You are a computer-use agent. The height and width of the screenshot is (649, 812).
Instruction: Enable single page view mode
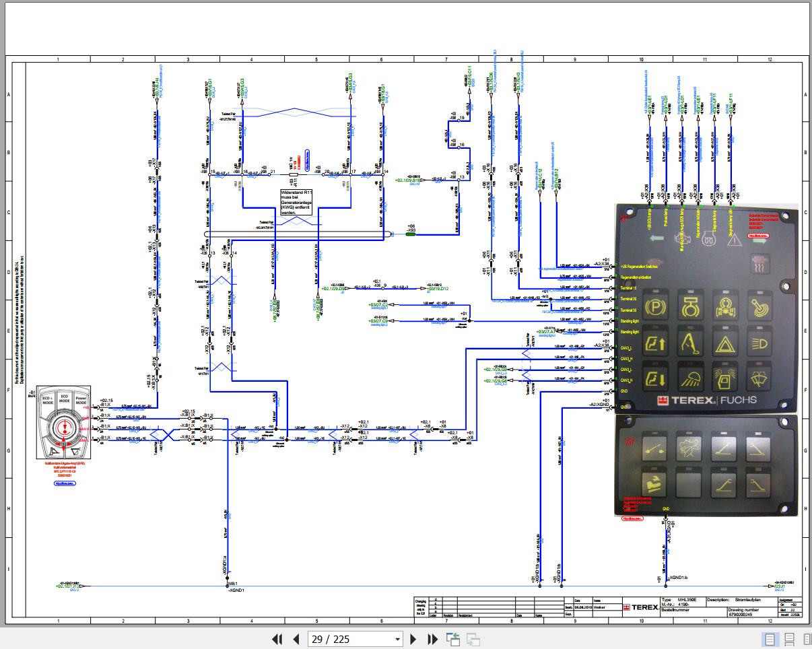[x=771, y=639]
